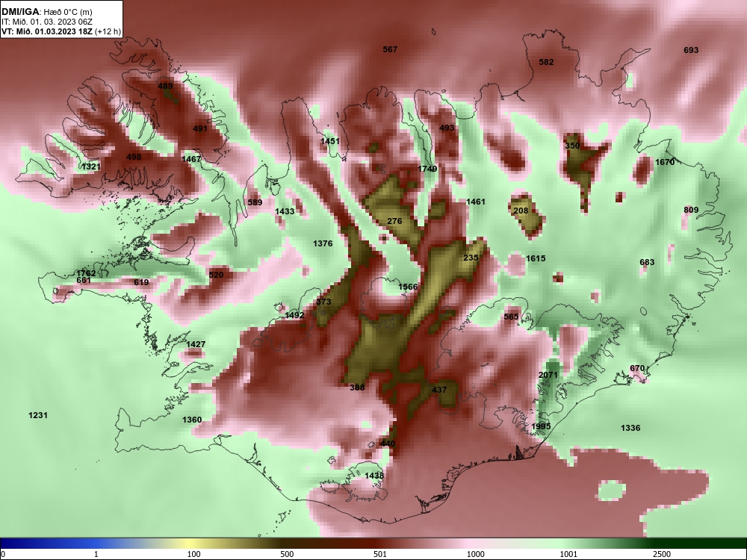Click the map value 1467
This screenshot has width=747, height=560.
[x=191, y=158]
